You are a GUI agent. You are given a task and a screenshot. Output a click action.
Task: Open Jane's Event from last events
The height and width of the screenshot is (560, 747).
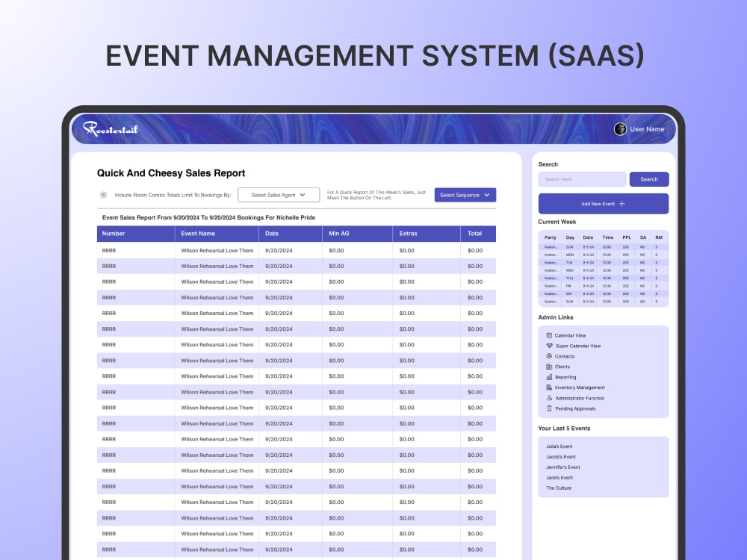560,478
